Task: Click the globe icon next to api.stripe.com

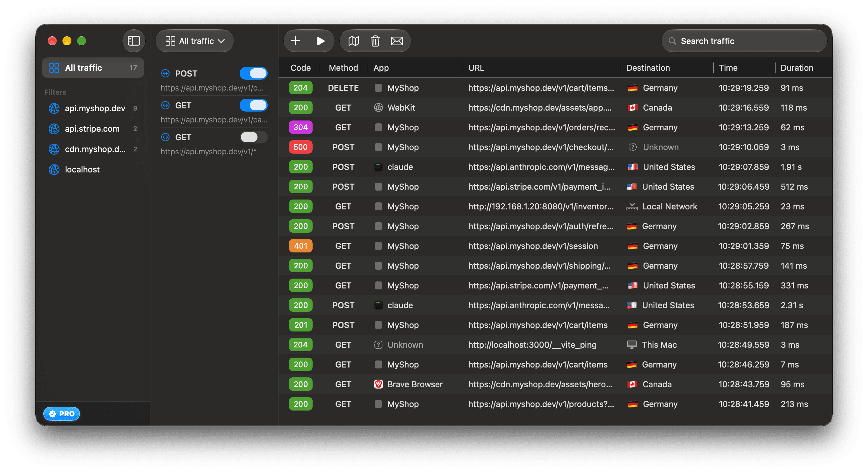Action: [x=54, y=128]
